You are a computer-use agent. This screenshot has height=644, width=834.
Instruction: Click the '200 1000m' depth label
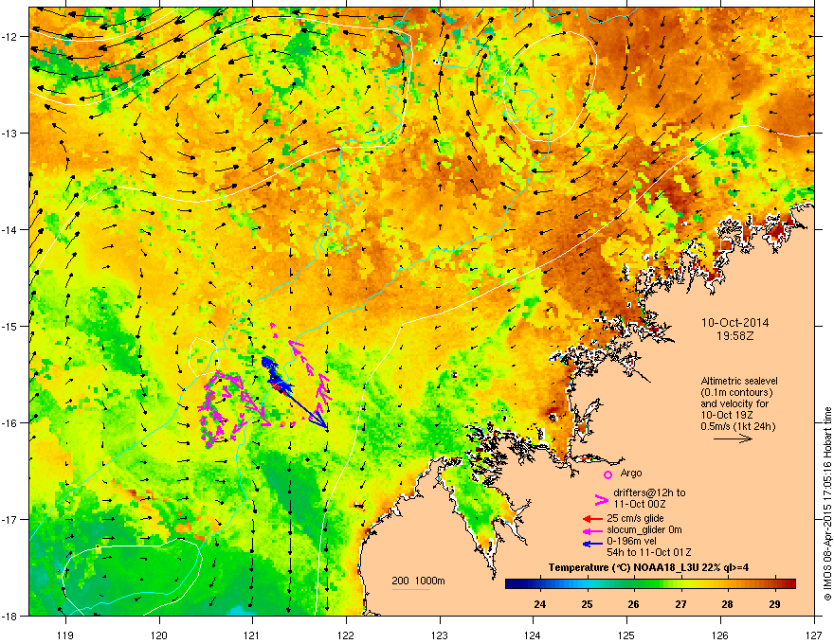click(x=418, y=581)
